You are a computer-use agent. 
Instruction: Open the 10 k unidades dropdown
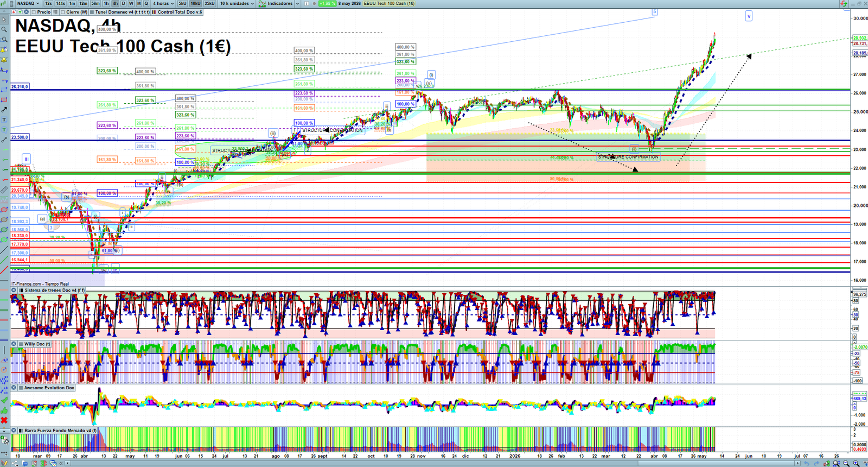coord(237,3)
